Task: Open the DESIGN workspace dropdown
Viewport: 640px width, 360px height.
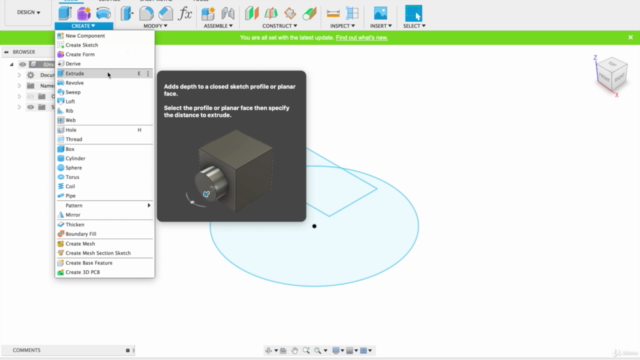Action: coord(29,12)
